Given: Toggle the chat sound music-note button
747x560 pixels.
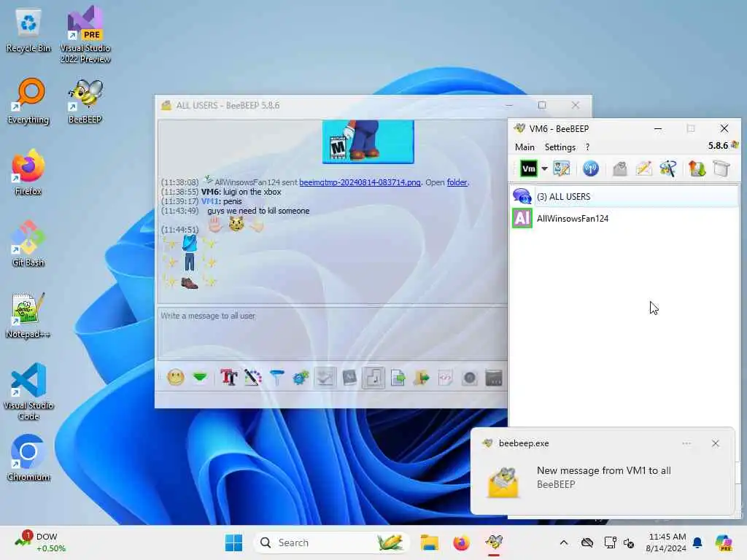Looking at the screenshot, I should pos(373,378).
